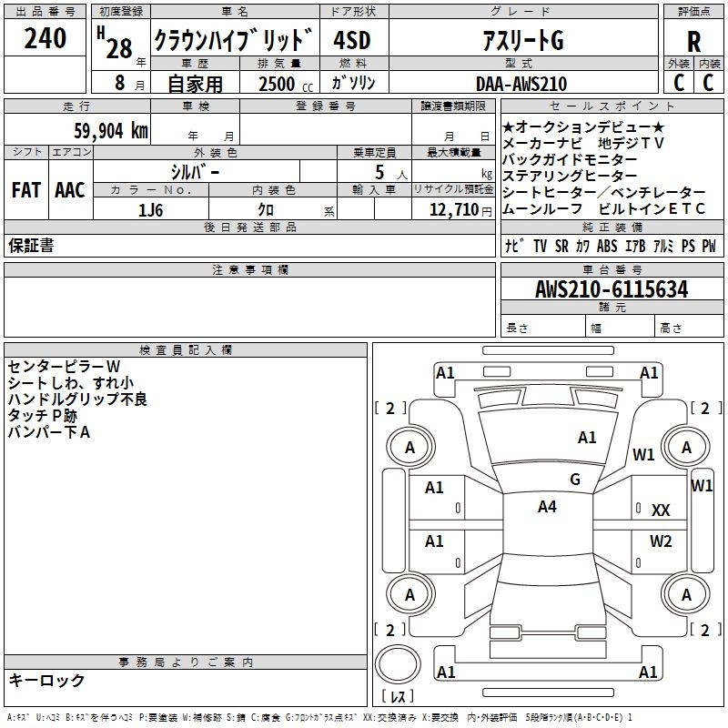Select the バックガイドモニター line
Viewport: 728px width, 728px height.
coord(570,159)
